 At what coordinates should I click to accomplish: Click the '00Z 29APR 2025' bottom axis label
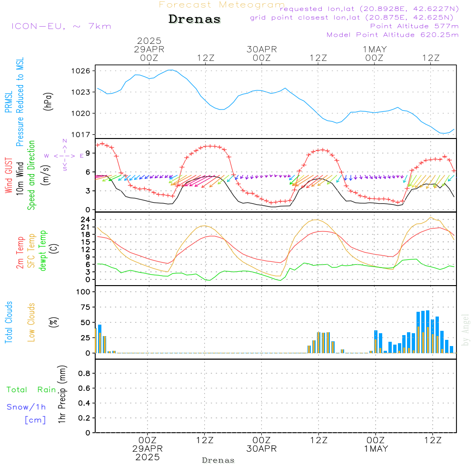(148, 449)
